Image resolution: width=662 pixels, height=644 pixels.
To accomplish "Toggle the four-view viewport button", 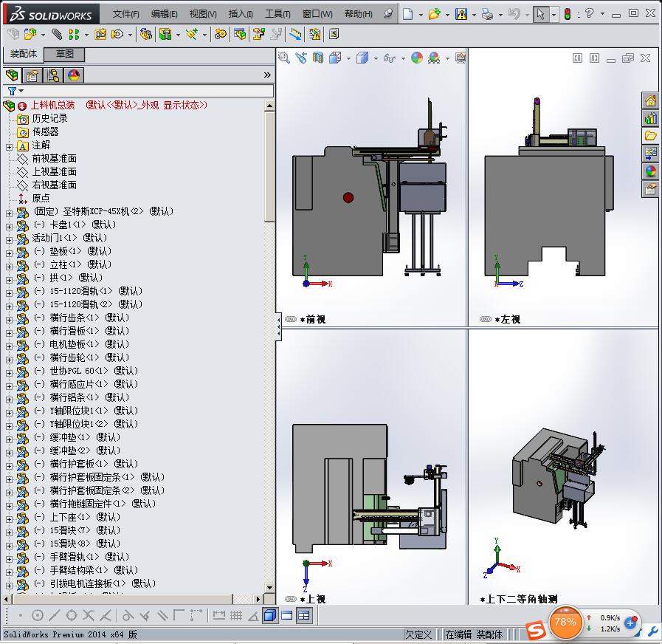I will (303, 615).
